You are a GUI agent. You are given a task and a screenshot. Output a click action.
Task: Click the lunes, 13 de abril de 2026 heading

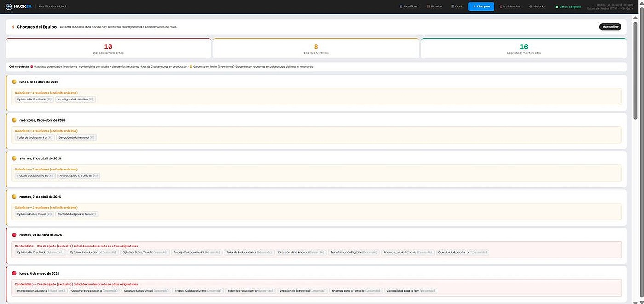(39, 82)
